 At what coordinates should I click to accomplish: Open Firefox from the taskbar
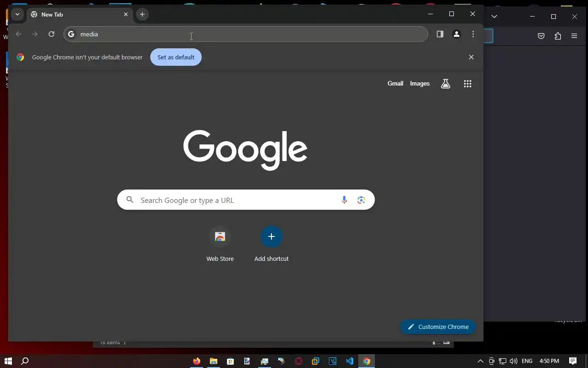197,361
